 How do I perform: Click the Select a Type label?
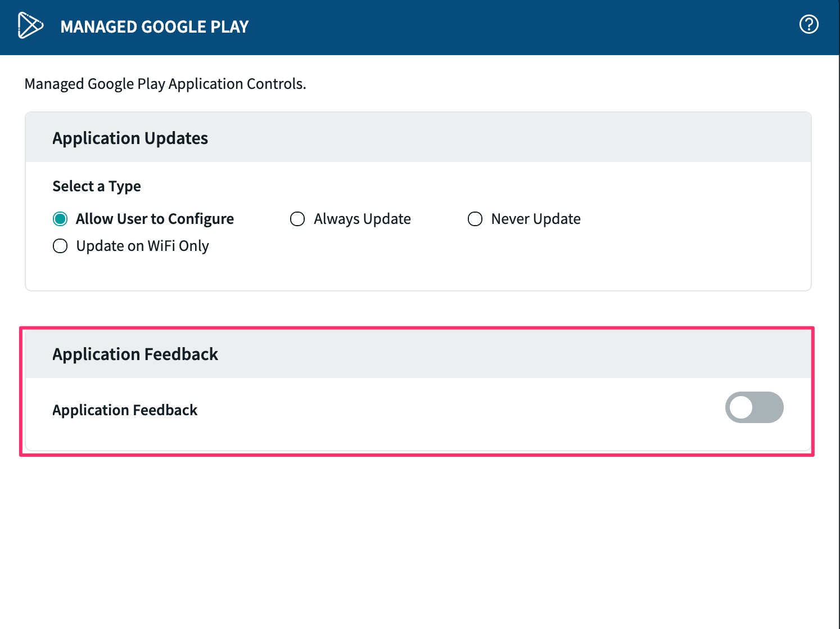(97, 186)
